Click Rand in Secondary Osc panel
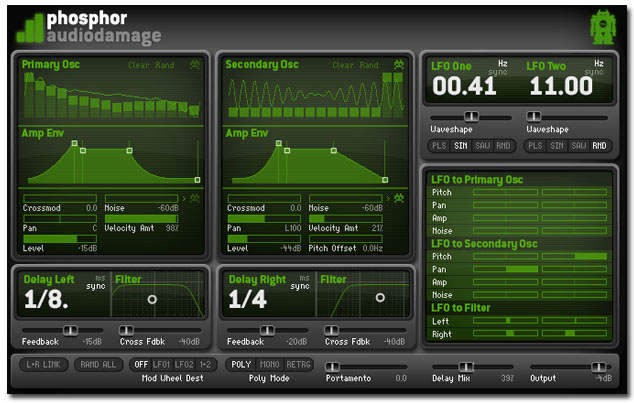 [369, 65]
